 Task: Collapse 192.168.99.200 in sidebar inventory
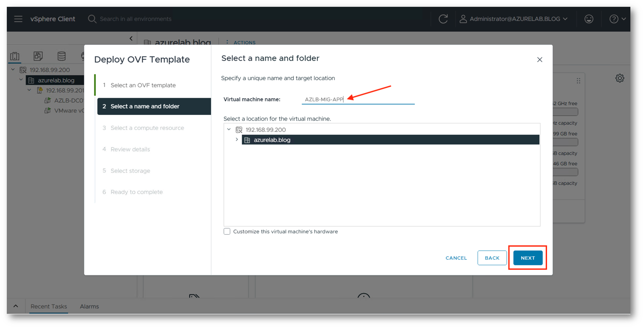(13, 69)
